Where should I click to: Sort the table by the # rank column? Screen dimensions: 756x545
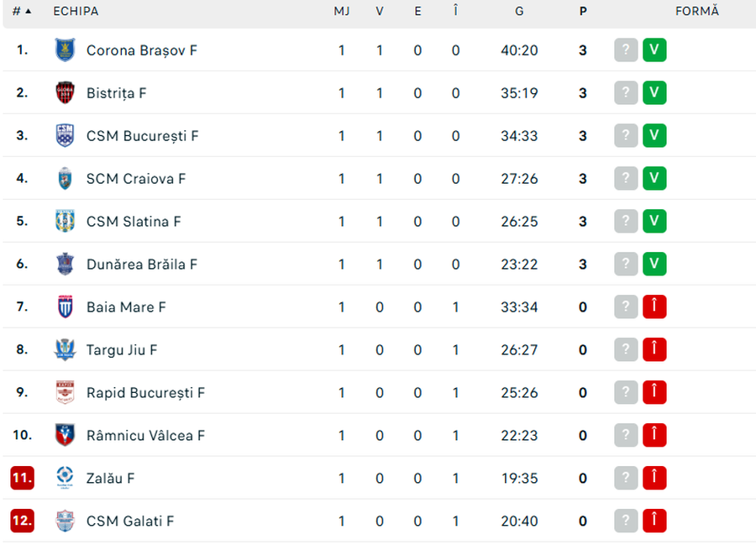click(21, 12)
